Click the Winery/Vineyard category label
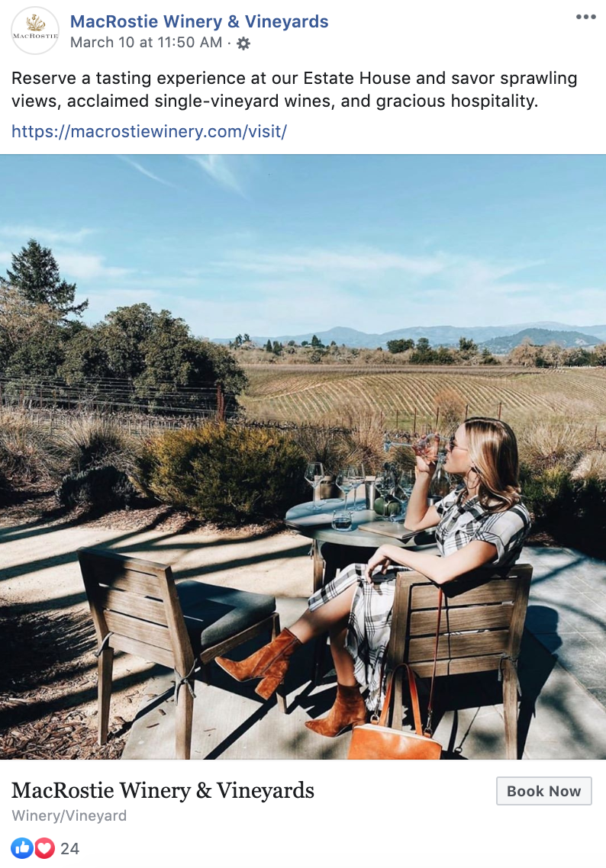This screenshot has width=606, height=868. (x=69, y=815)
